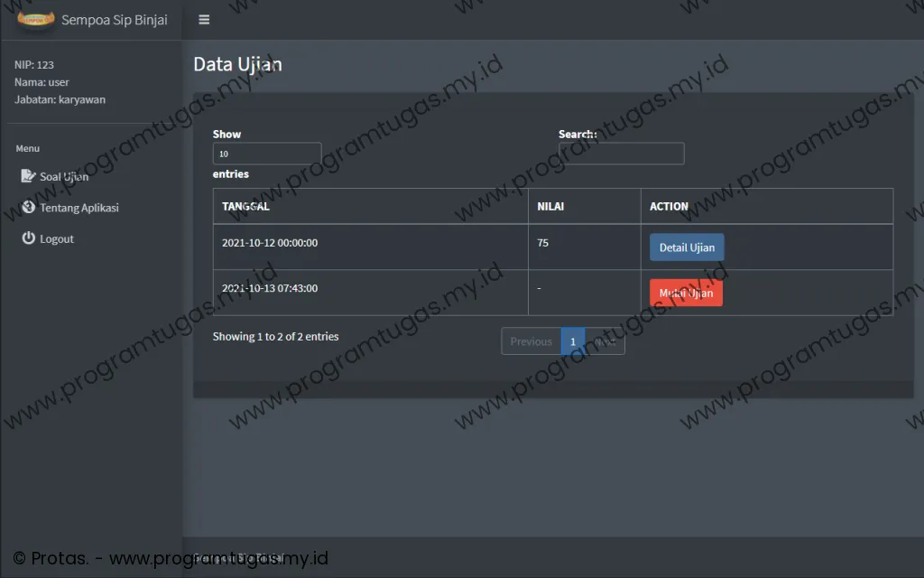Select the 2021-10-13 07:43:00 date cell
This screenshot has height=578, width=924.
tap(270, 289)
